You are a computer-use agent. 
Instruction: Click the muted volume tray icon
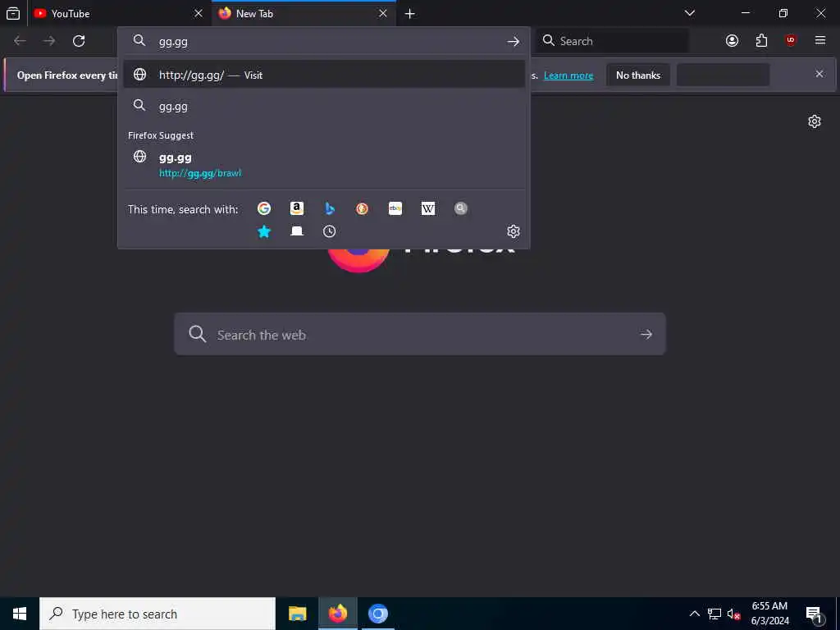733,614
